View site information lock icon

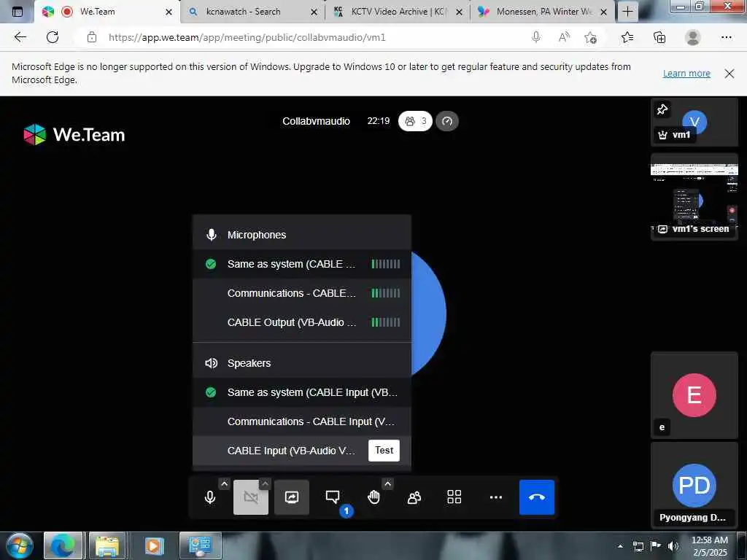(x=92, y=37)
